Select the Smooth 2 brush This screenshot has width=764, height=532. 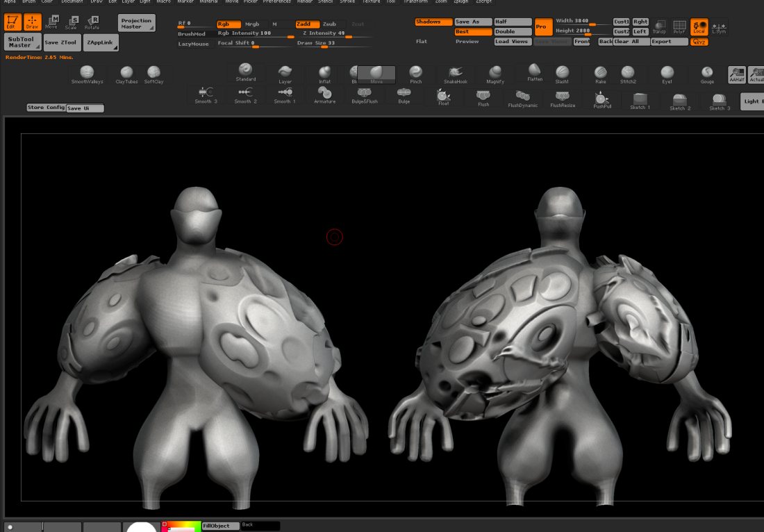[245, 95]
